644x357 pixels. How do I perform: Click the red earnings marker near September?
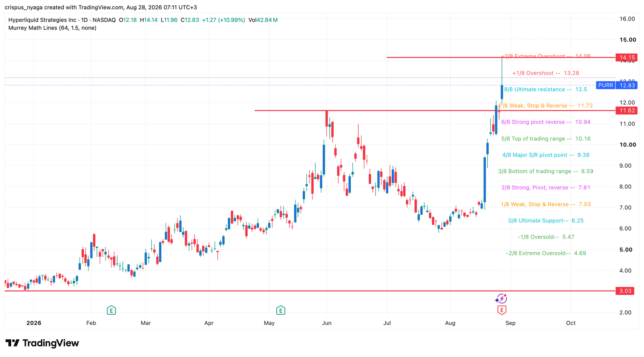[x=502, y=310]
